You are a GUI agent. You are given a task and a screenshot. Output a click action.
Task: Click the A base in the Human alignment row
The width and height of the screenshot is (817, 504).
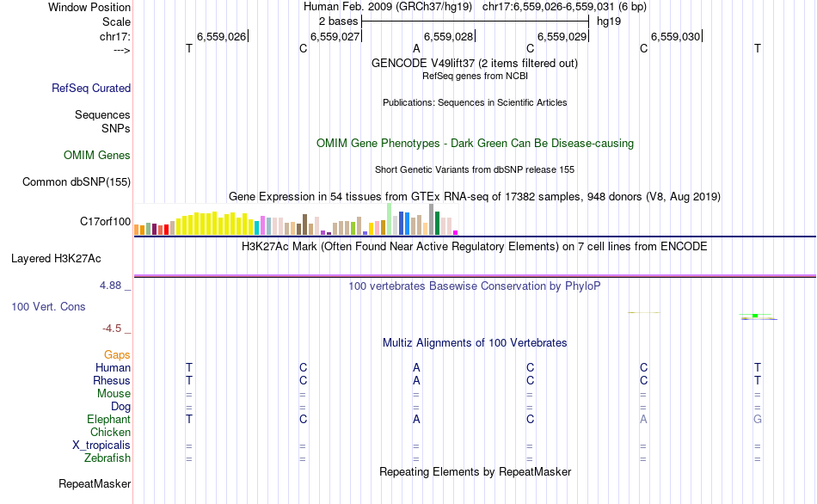tap(416, 368)
